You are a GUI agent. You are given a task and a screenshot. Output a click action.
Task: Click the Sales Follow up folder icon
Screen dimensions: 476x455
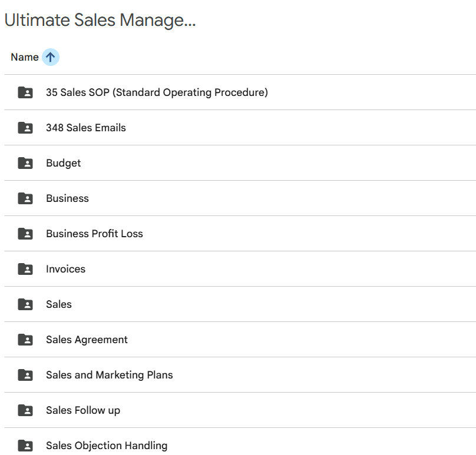[25, 410]
